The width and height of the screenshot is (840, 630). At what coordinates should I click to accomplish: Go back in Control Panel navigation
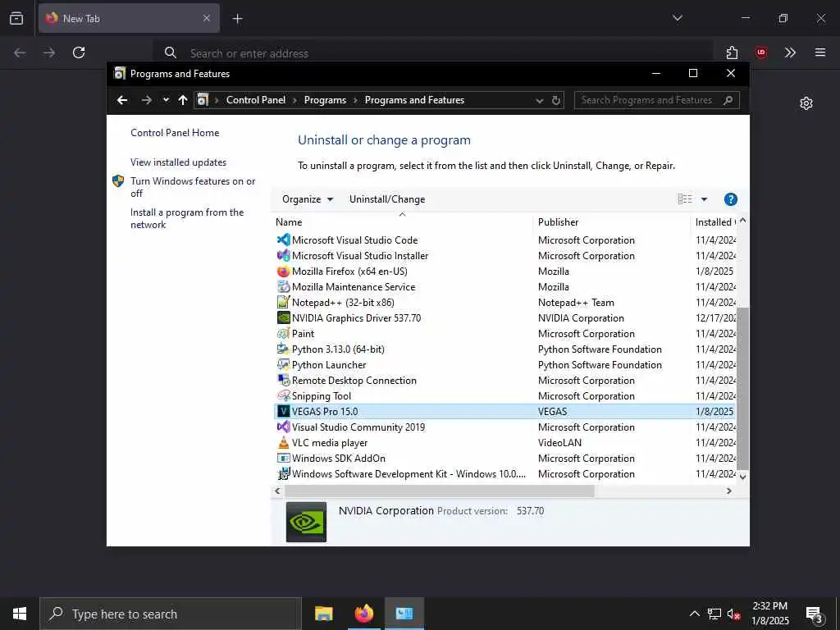pos(122,100)
